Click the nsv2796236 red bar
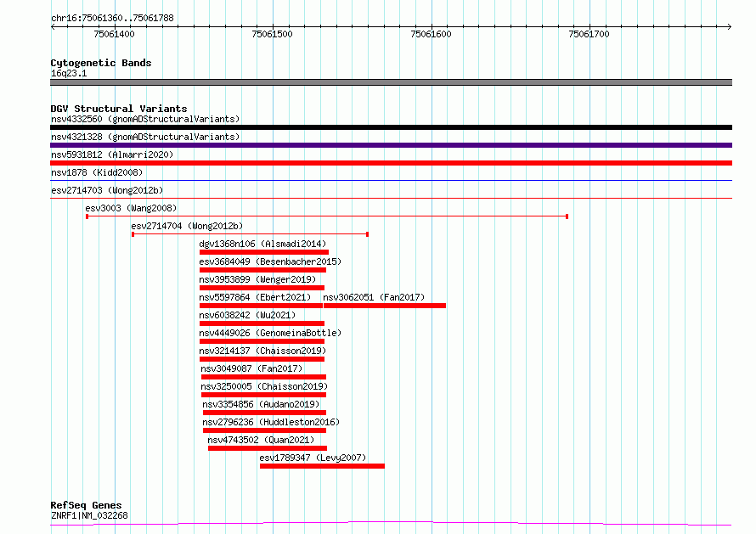756x534 pixels. 265,430
